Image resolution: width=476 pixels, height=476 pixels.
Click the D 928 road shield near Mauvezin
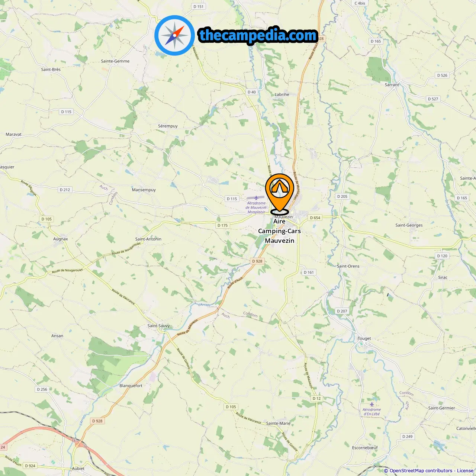(x=257, y=261)
